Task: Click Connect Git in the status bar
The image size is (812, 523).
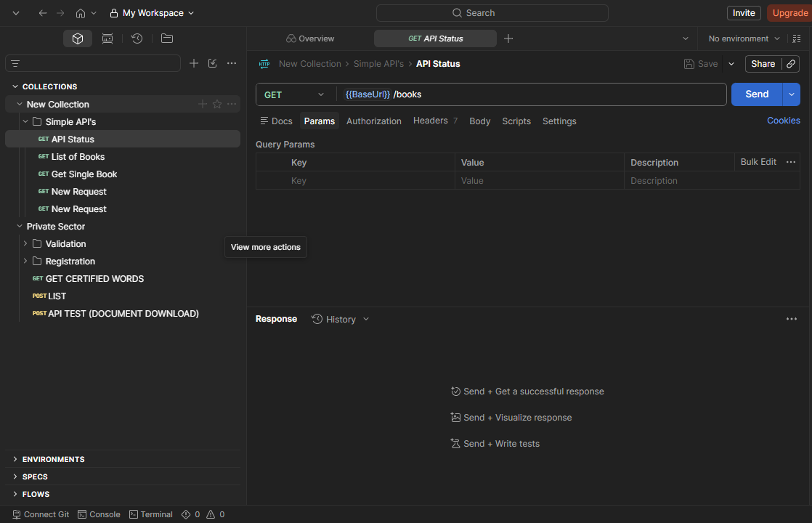Action: pos(41,514)
